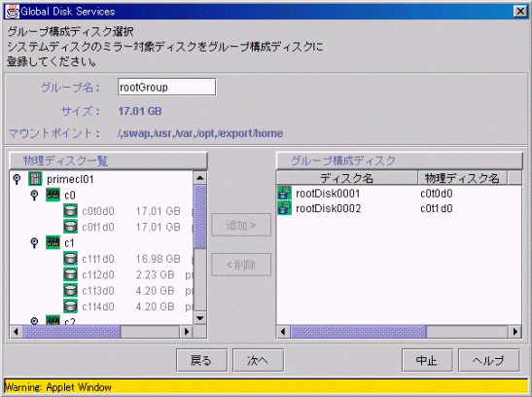Click the disk tree horizontal scrollbar thumb

tap(72, 332)
